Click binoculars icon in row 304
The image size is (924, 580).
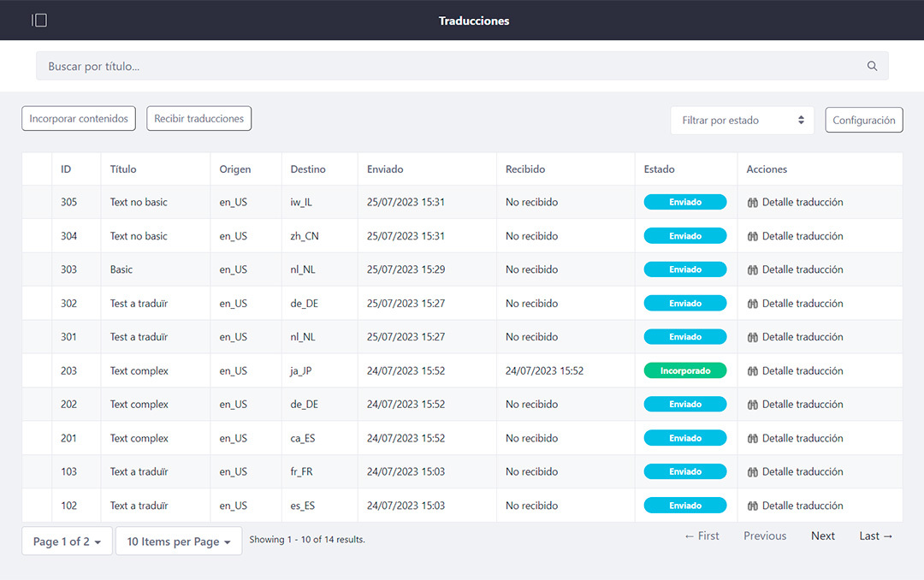point(753,236)
